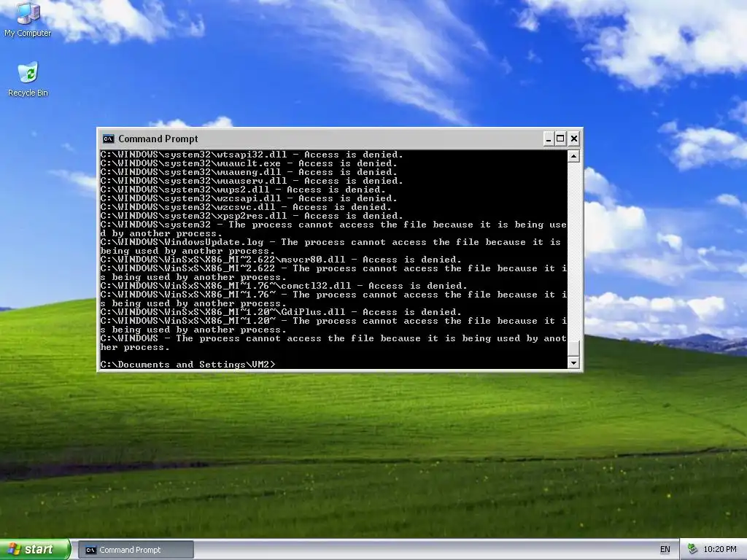Close the Command Prompt window
Image resolution: width=747 pixels, height=560 pixels.
click(x=574, y=139)
